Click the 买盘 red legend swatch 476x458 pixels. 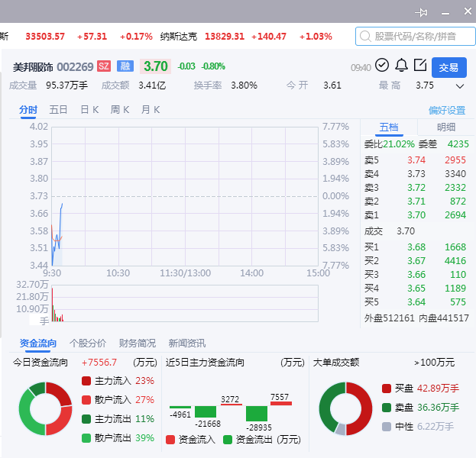(x=387, y=389)
